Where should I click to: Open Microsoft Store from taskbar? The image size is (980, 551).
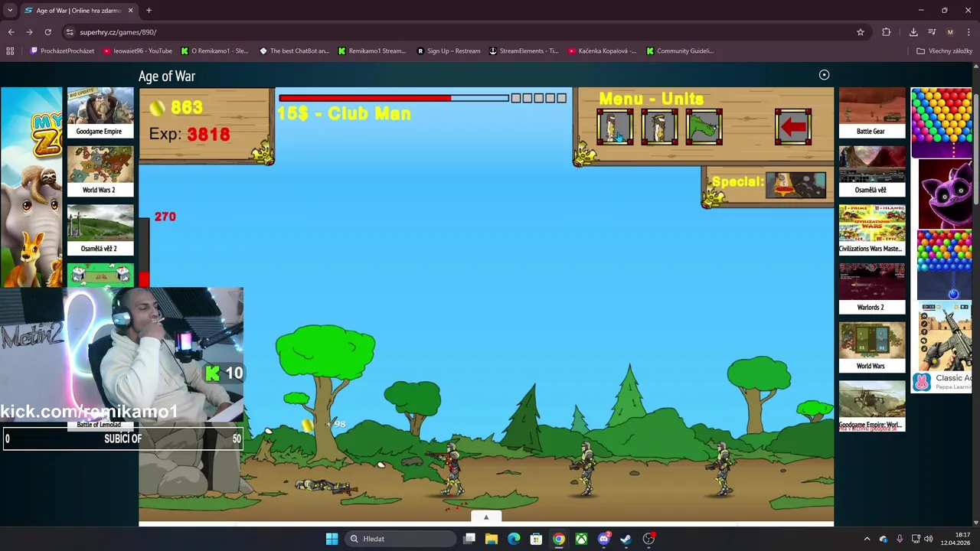[536, 539]
